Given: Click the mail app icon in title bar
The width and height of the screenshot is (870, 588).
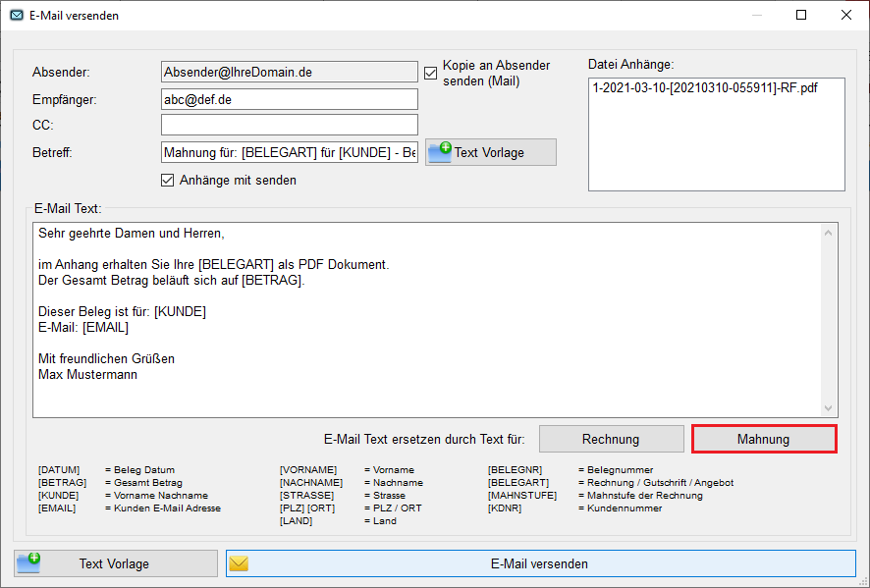Looking at the screenshot, I should [16, 15].
